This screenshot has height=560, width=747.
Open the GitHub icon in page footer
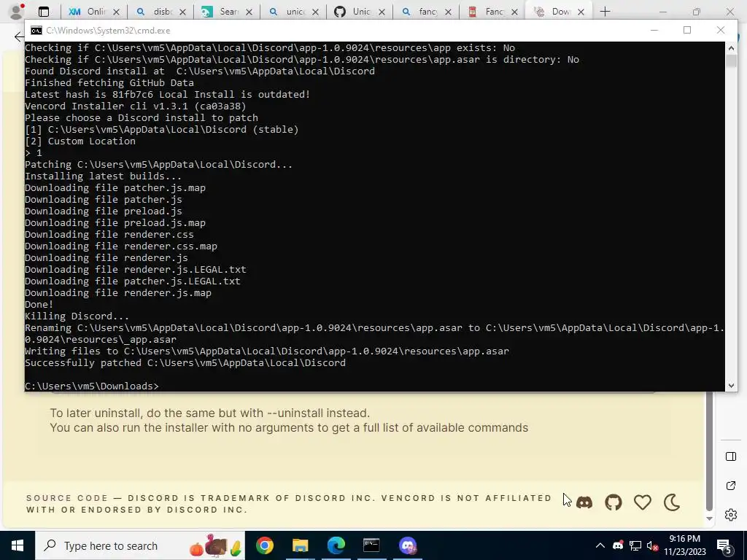pos(613,502)
